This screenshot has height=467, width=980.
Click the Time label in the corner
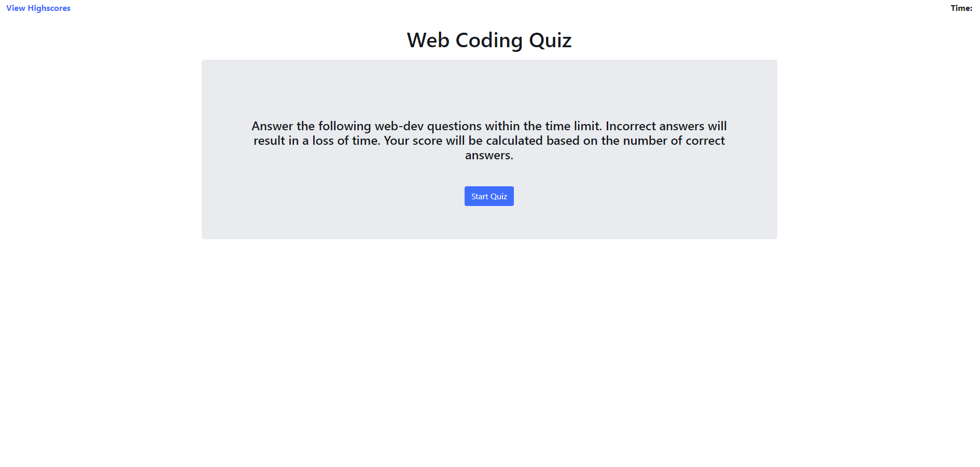[962, 8]
